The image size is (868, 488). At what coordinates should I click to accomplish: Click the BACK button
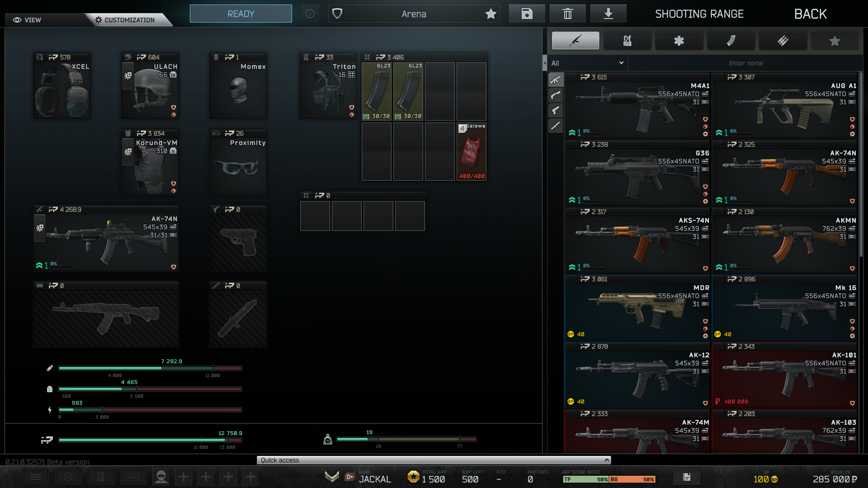tap(811, 14)
